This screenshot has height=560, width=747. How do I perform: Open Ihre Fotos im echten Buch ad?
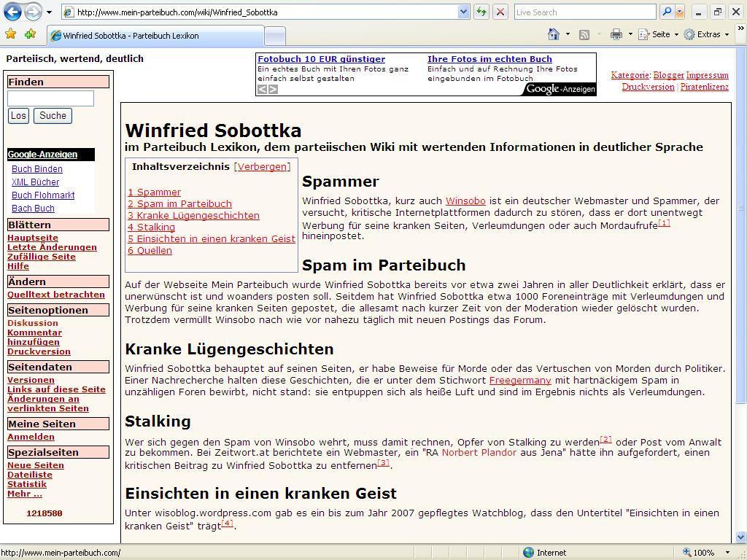[x=489, y=59]
